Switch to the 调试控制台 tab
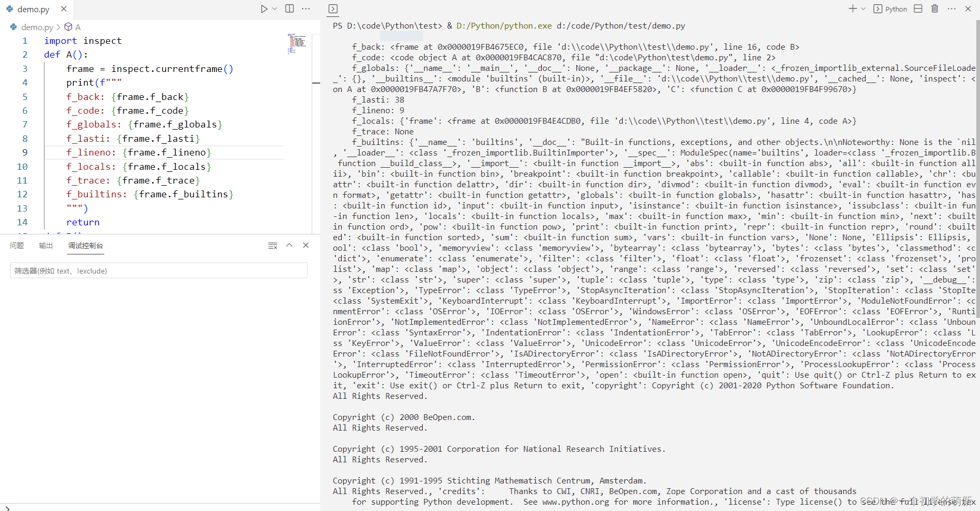This screenshot has width=980, height=511. point(86,245)
